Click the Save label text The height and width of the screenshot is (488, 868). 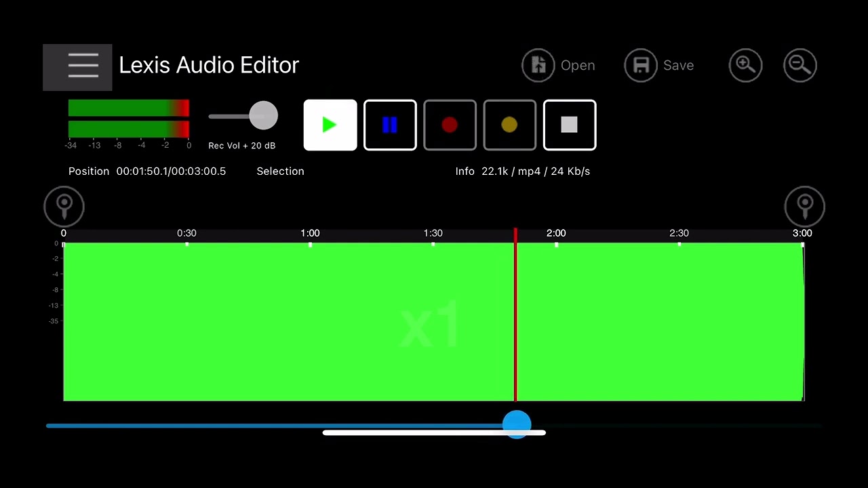(678, 66)
